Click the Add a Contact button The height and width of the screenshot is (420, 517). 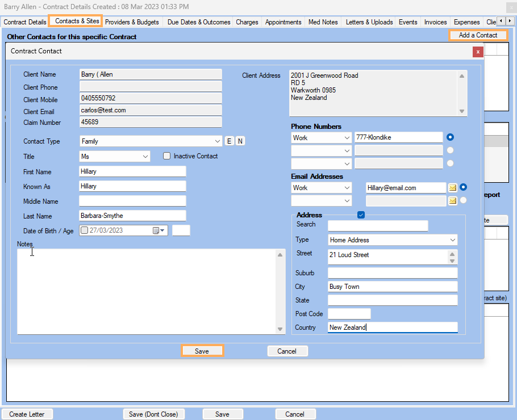(477, 35)
